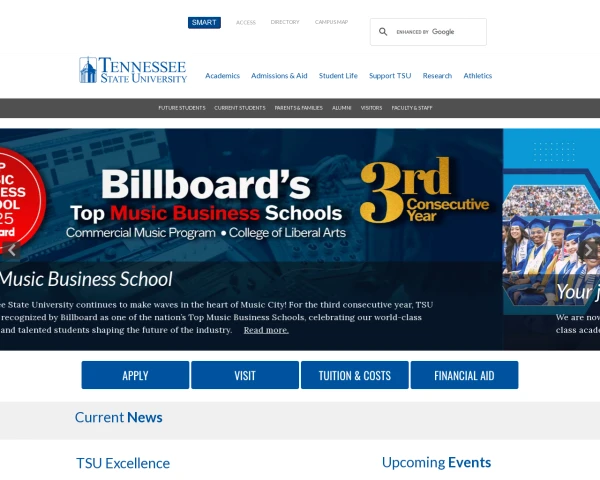
Task: Open the DIRECTORY link
Action: click(285, 22)
